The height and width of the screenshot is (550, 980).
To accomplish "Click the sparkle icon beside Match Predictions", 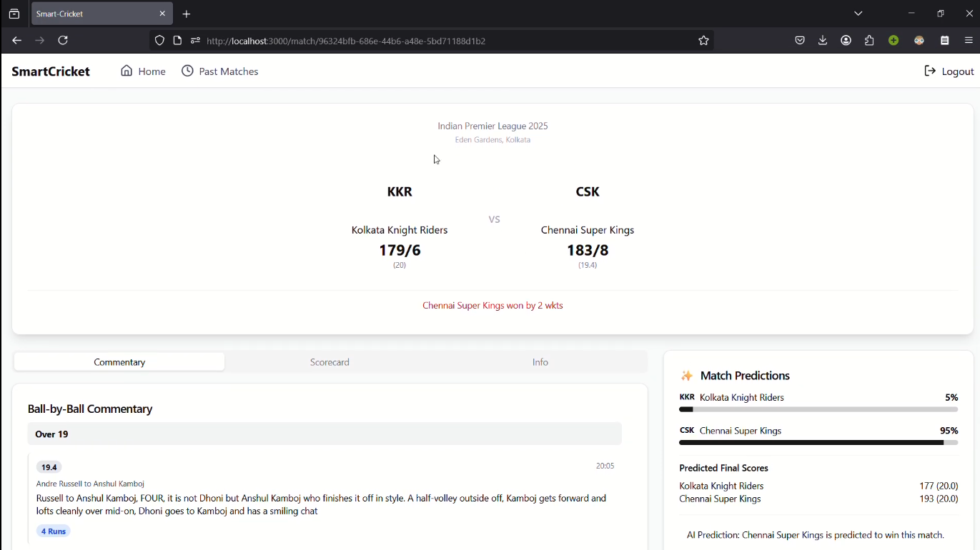I will click(x=687, y=376).
